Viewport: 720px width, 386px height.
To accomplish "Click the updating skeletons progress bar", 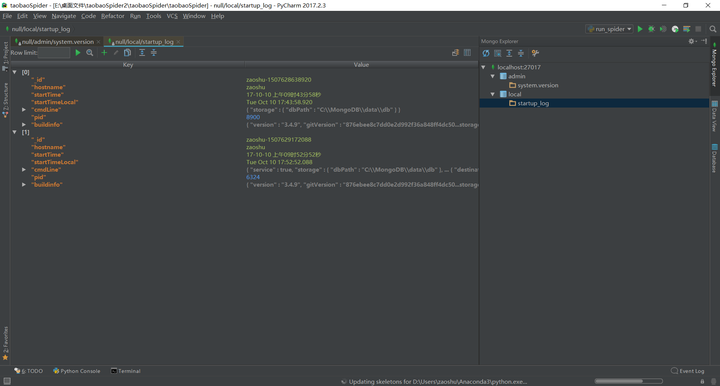I will [x=629, y=381].
